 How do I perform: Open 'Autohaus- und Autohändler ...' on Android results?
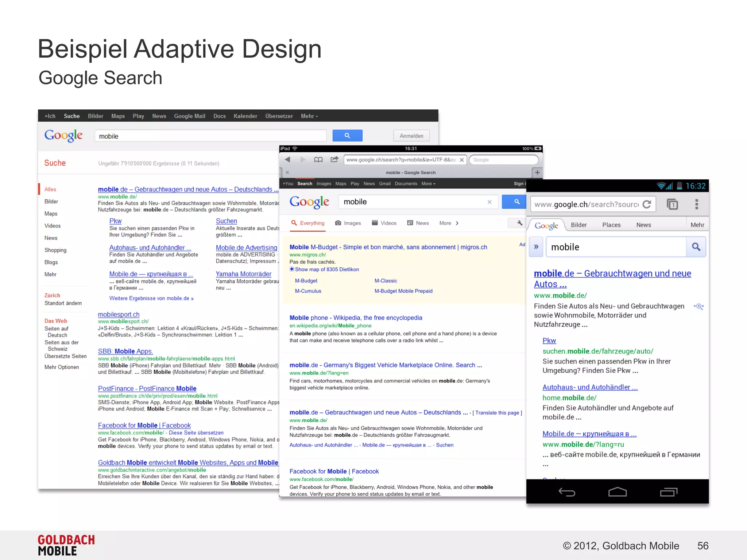tap(590, 387)
